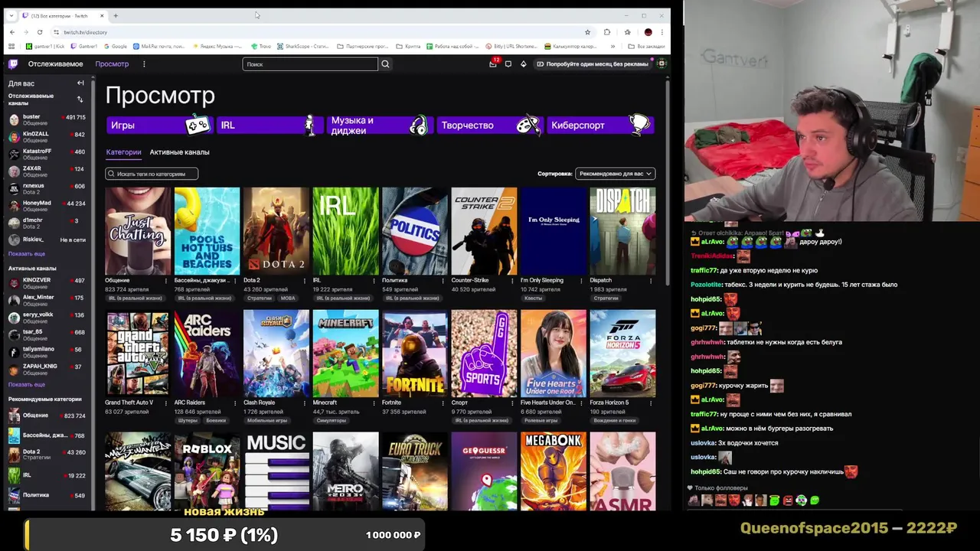The height and width of the screenshot is (551, 980).
Task: Click the IRL (в реальной жизни) tag under Общение
Action: pos(135,298)
